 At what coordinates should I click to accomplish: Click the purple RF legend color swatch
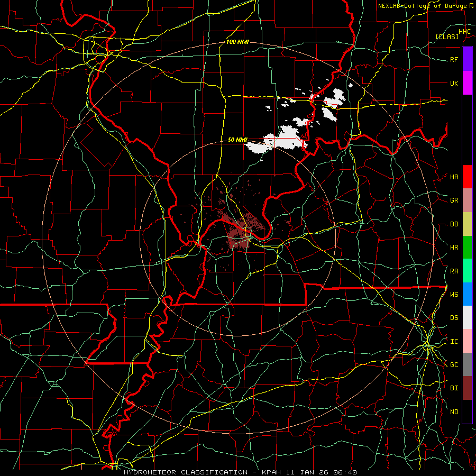pyautogui.click(x=467, y=59)
